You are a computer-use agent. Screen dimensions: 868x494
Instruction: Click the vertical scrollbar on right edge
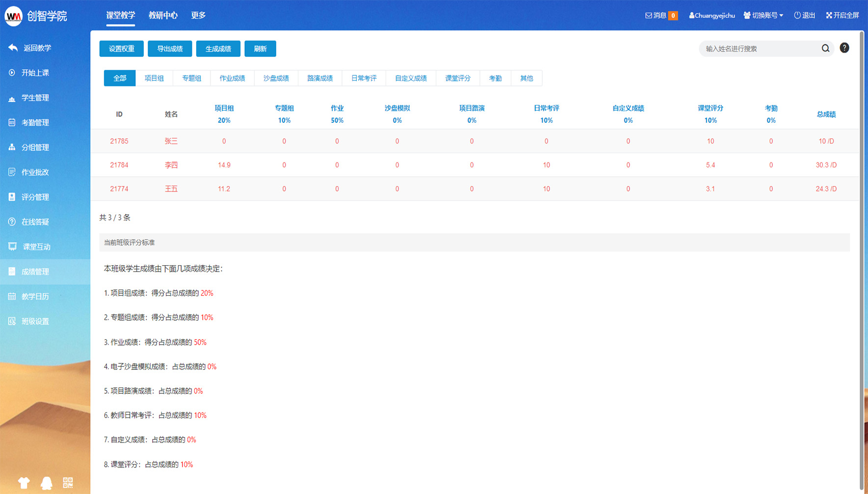click(861, 246)
